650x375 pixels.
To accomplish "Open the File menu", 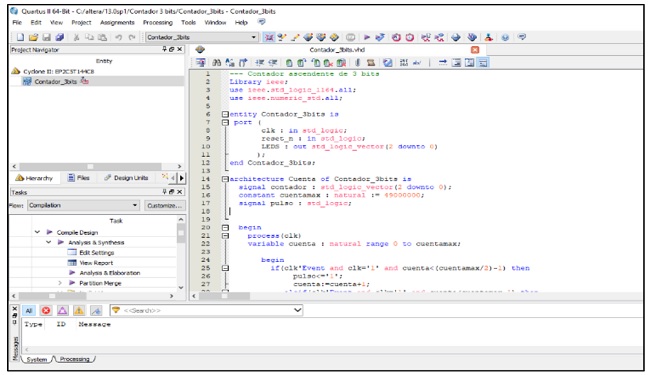I will [x=17, y=22].
